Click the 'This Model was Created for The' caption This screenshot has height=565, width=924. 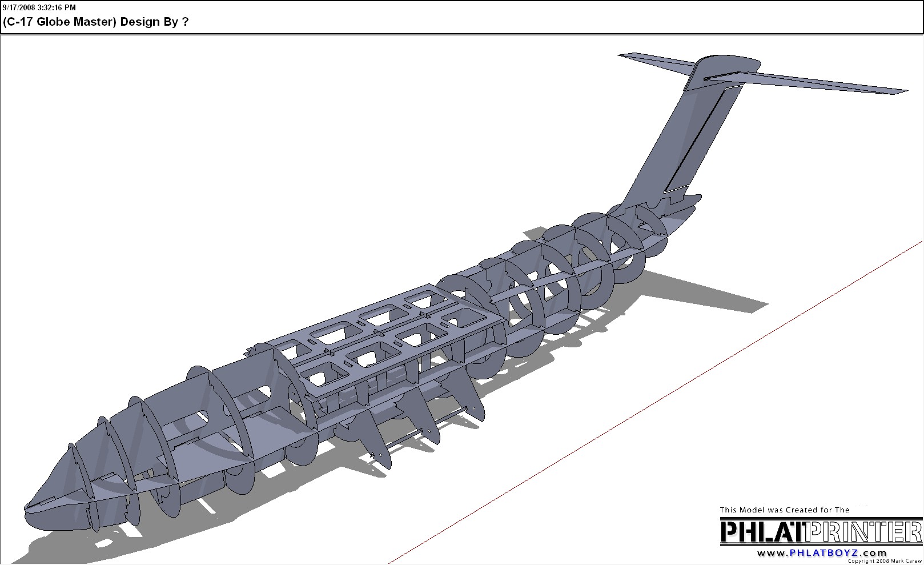pos(784,510)
